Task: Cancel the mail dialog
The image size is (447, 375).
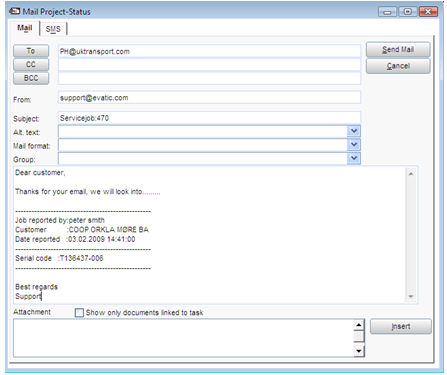Action: 398,66
